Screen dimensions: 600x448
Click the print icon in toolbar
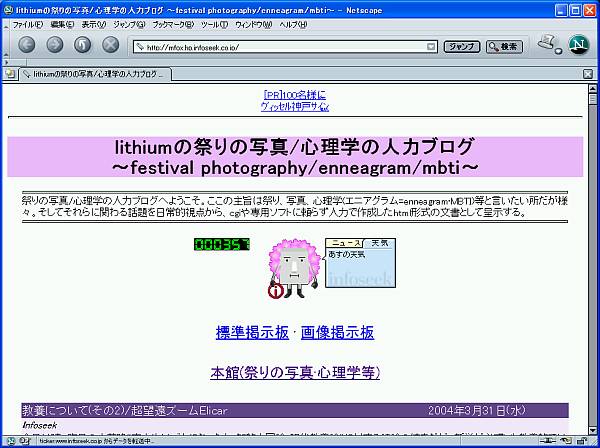546,44
